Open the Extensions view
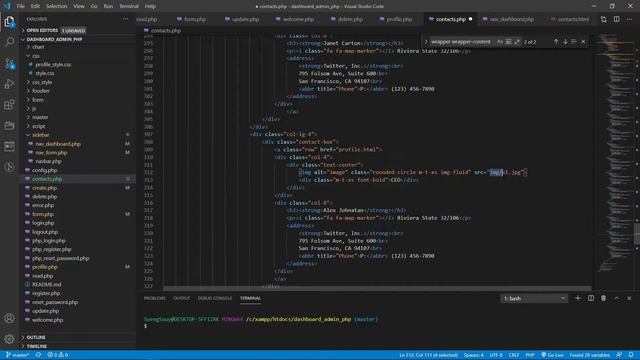Screen dimensions: 640x360 (9, 104)
